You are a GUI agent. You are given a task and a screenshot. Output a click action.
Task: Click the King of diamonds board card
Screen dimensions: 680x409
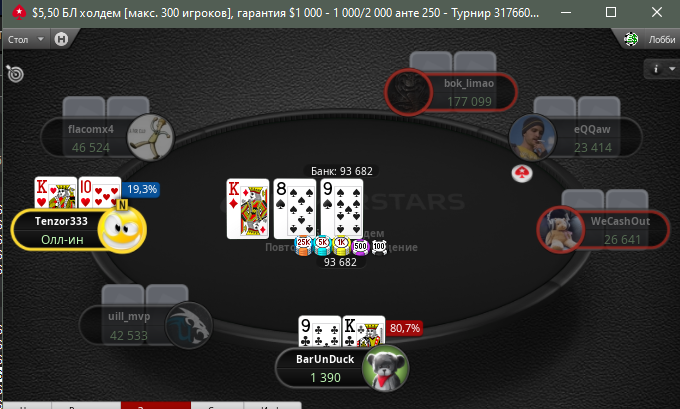pyautogui.click(x=248, y=209)
